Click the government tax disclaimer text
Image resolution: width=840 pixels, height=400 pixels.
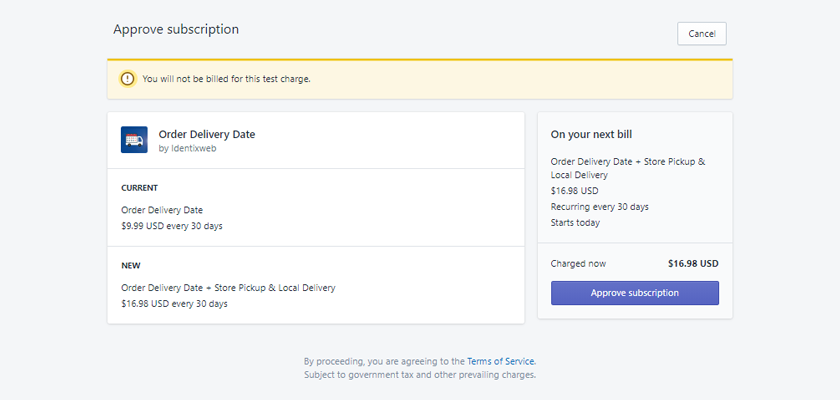tap(420, 375)
